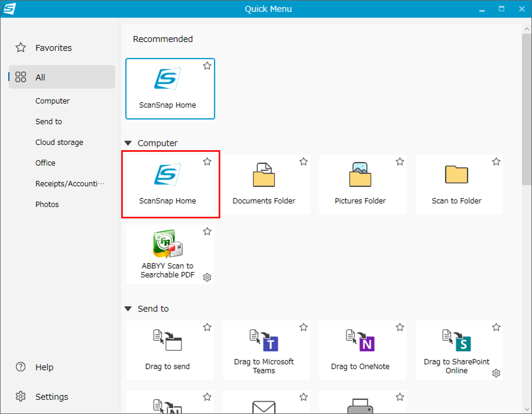This screenshot has width=532, height=414.
Task: Maximize the Quick Menu window
Action: click(x=501, y=9)
